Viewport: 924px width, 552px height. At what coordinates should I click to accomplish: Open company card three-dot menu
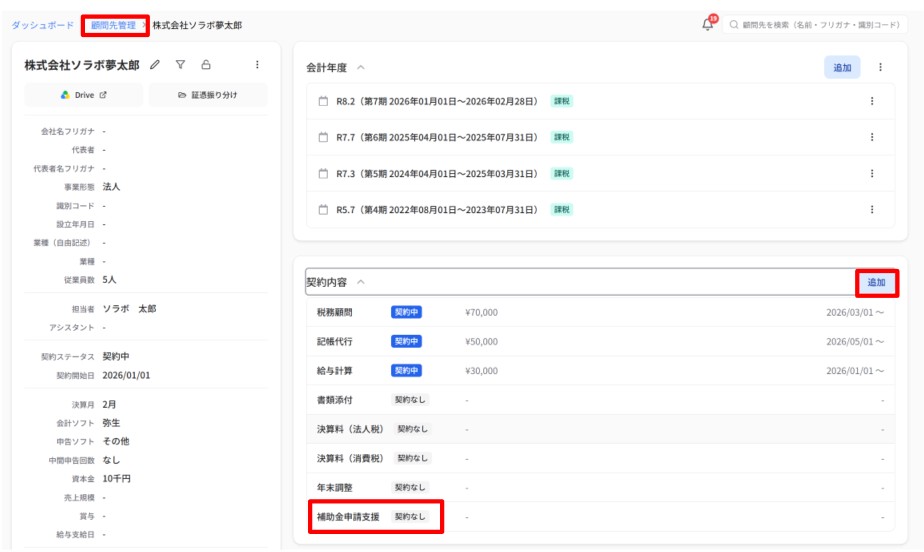257,65
